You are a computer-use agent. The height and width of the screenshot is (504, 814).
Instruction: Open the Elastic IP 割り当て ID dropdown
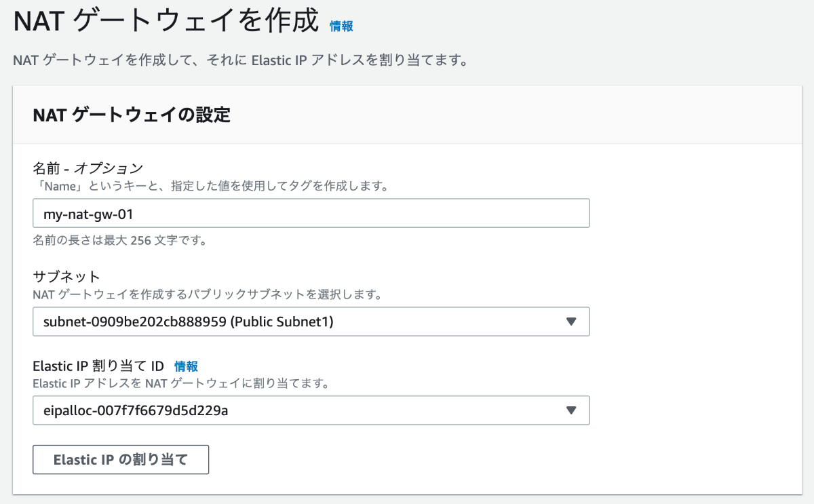click(311, 410)
